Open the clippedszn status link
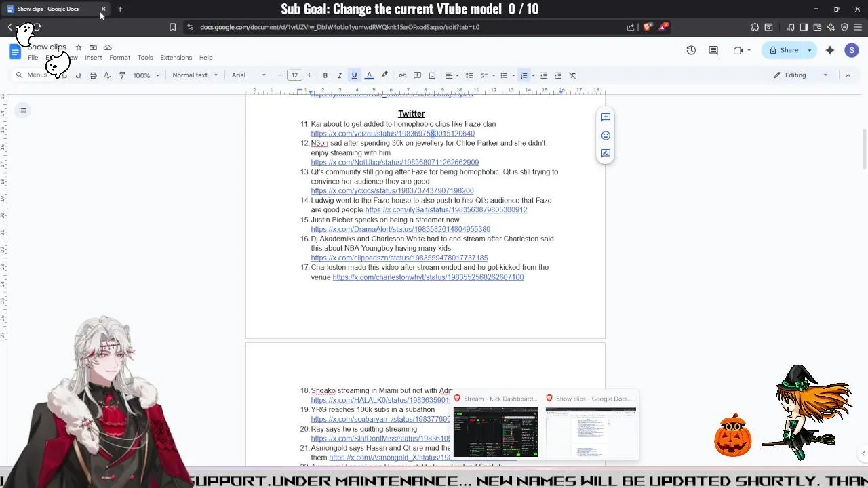The width and height of the screenshot is (868, 488). (399, 258)
